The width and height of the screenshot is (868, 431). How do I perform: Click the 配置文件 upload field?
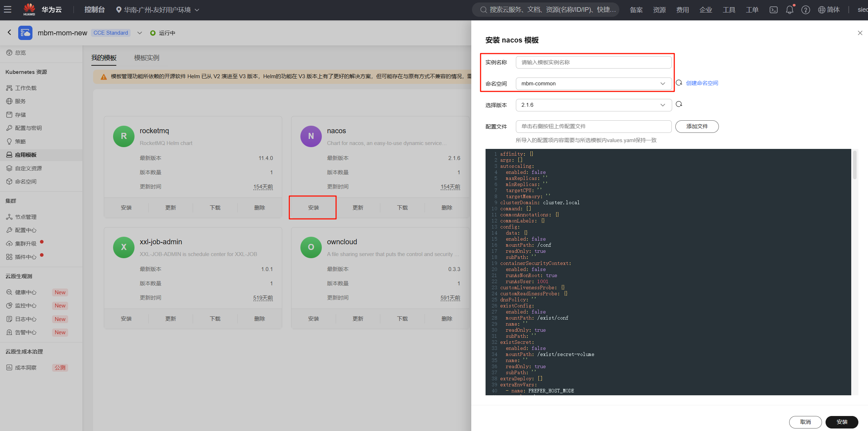(x=594, y=126)
